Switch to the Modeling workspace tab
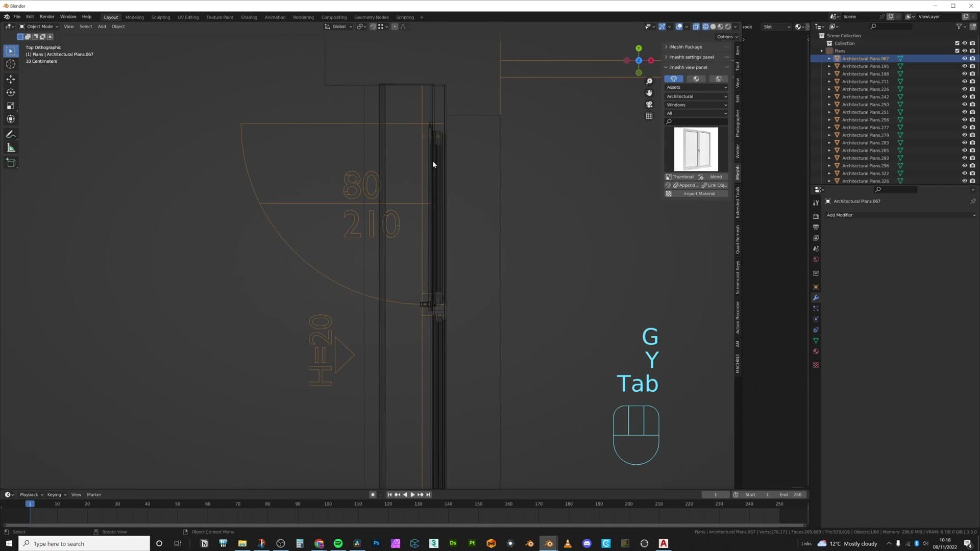The width and height of the screenshot is (980, 551). (x=135, y=17)
